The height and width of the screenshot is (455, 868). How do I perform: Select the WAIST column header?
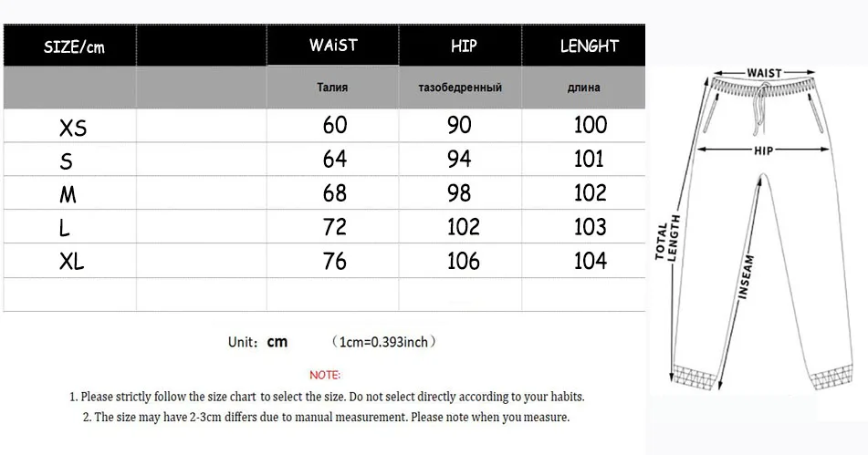333,46
